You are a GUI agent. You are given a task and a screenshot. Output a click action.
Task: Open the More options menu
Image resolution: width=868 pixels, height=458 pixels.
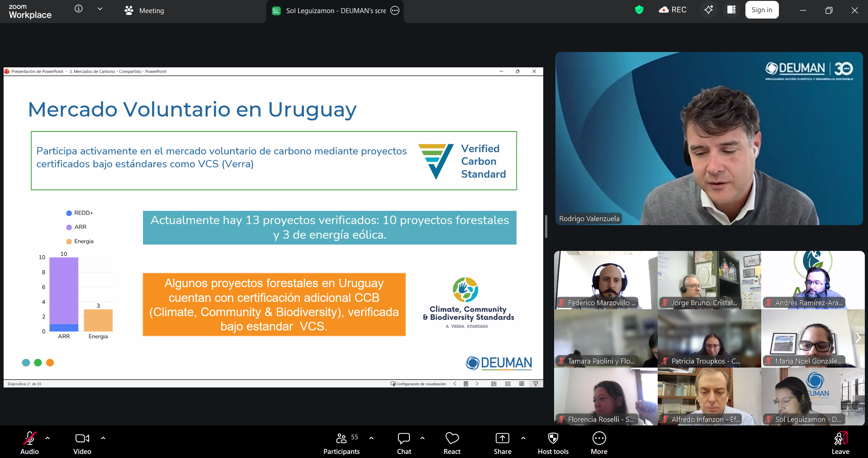point(599,443)
